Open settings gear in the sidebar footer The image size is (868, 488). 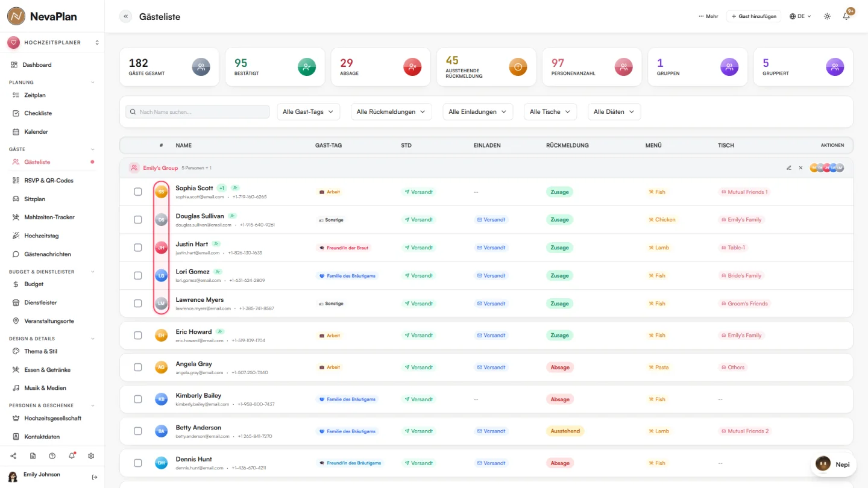[x=91, y=456]
